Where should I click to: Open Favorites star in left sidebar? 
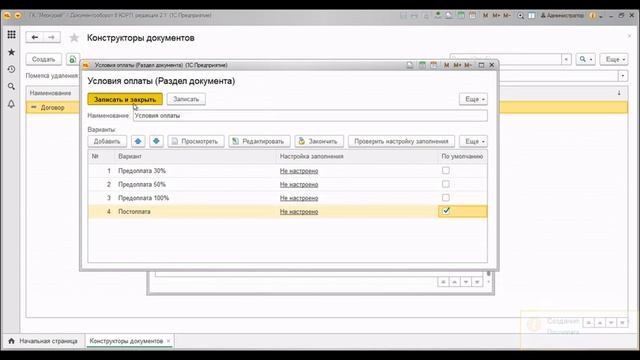pyautogui.click(x=11, y=52)
